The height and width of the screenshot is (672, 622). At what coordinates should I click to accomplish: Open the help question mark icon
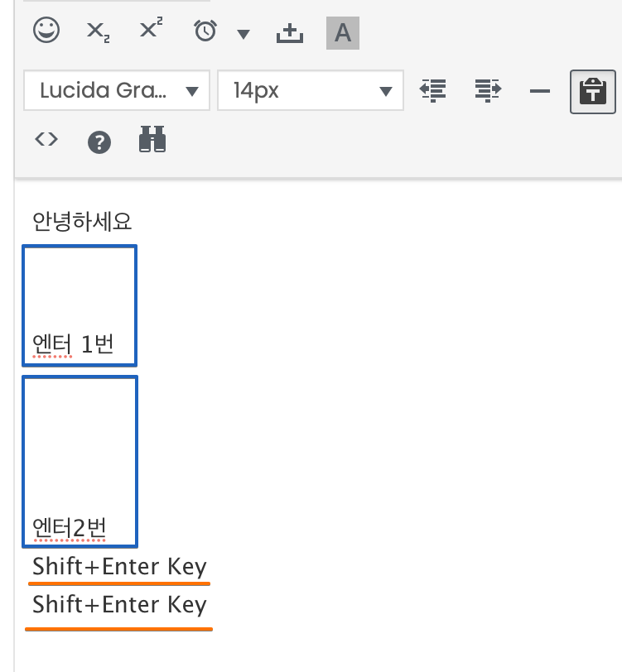tap(99, 142)
